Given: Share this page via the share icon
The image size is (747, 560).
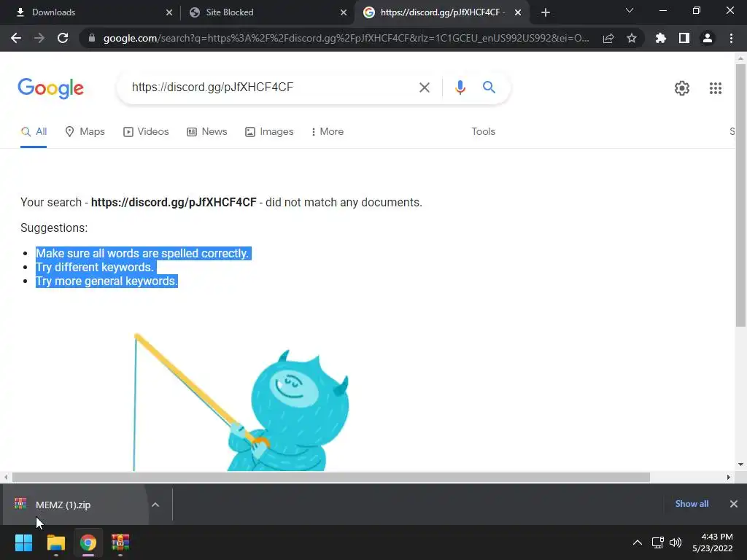Looking at the screenshot, I should click(608, 38).
